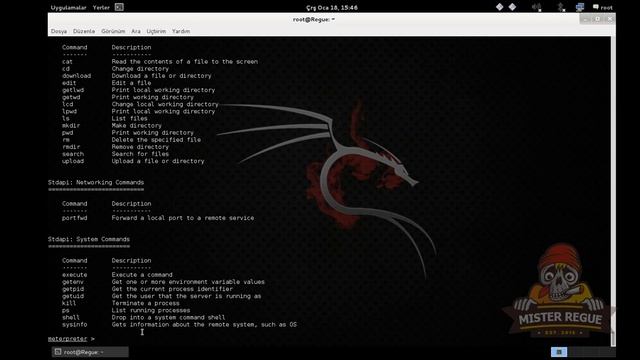Open the Görünüm menu
Image resolution: width=640 pixels, height=360 pixels.
point(113,31)
